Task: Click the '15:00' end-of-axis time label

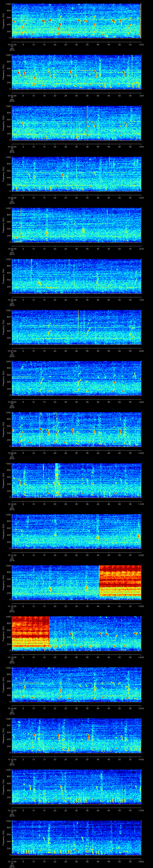Action: pyautogui.click(x=141, y=708)
